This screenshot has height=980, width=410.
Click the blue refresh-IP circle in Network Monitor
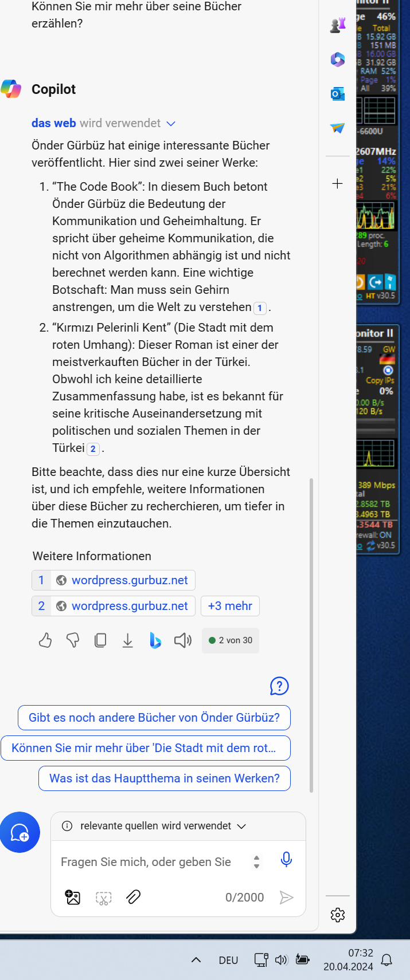[388, 371]
